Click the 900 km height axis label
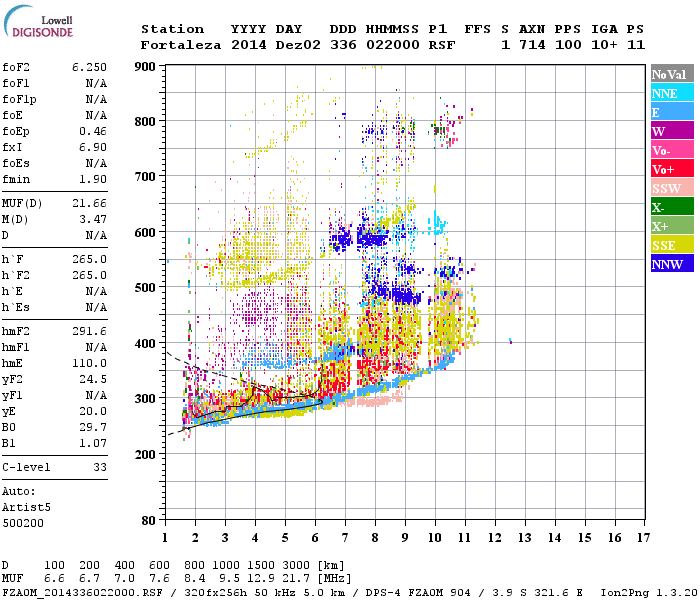 pos(145,67)
